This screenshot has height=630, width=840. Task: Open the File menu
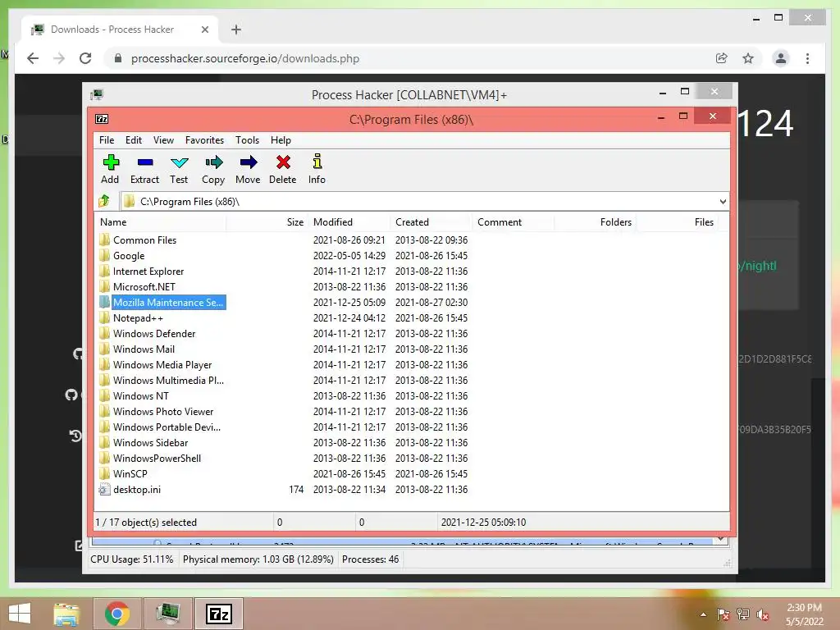click(x=107, y=139)
